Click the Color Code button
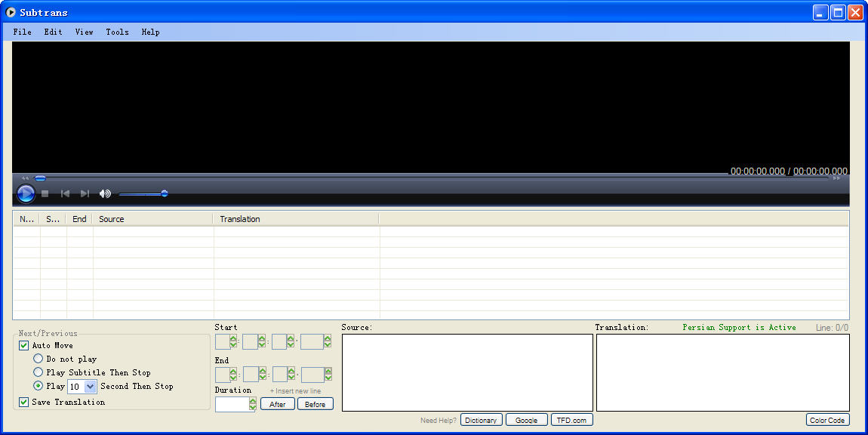Image resolution: width=868 pixels, height=435 pixels. point(827,420)
